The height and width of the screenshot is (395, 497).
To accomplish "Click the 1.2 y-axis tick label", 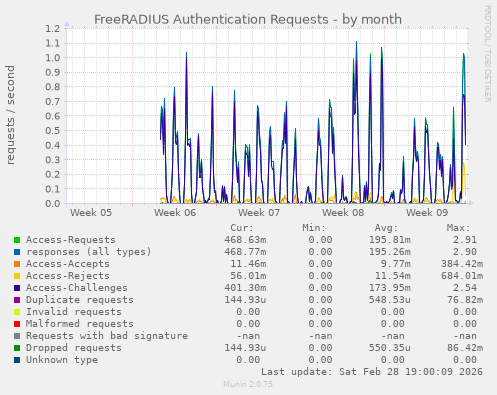I will (53, 28).
